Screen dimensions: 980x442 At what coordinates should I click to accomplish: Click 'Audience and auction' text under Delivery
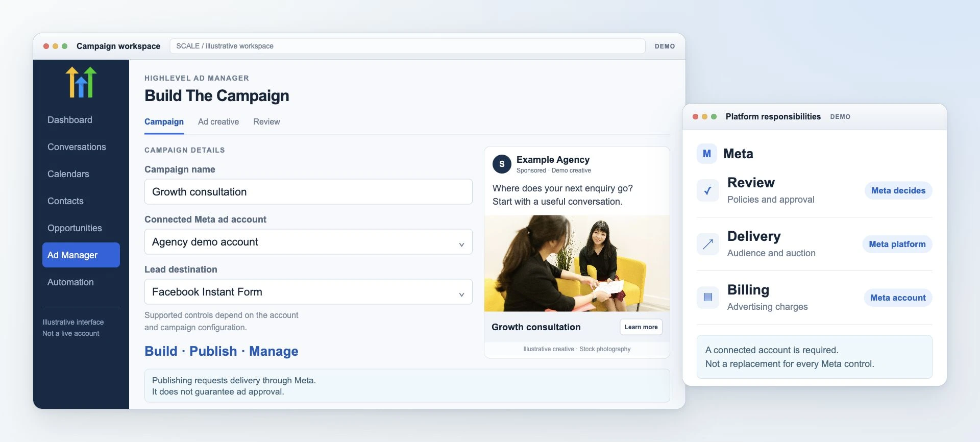771,253
